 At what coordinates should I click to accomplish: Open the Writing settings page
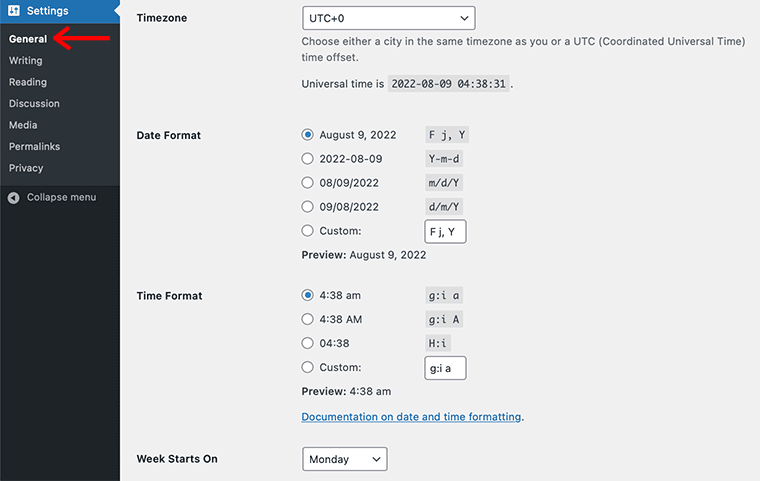tap(26, 61)
